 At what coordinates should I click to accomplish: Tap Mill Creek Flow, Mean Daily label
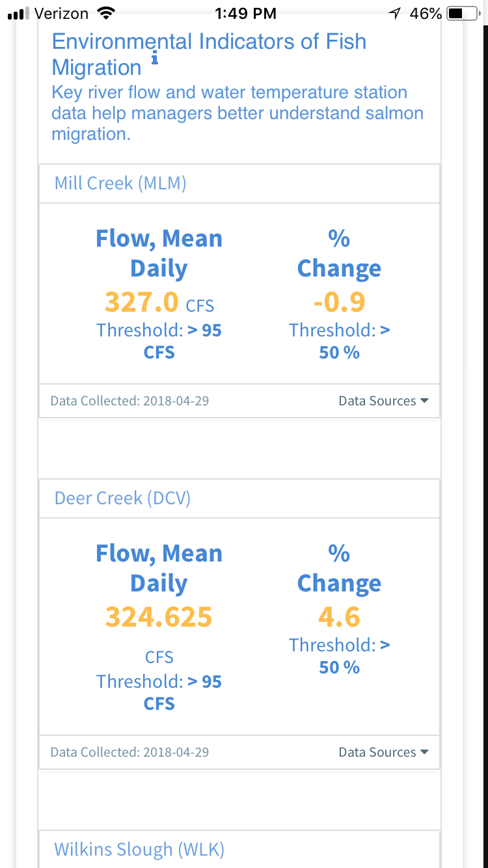(159, 254)
